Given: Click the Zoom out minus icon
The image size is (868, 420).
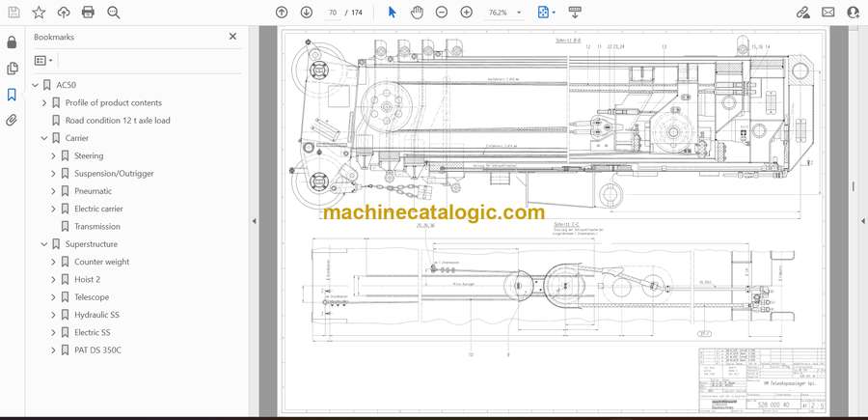Looking at the screenshot, I should click(x=442, y=13).
